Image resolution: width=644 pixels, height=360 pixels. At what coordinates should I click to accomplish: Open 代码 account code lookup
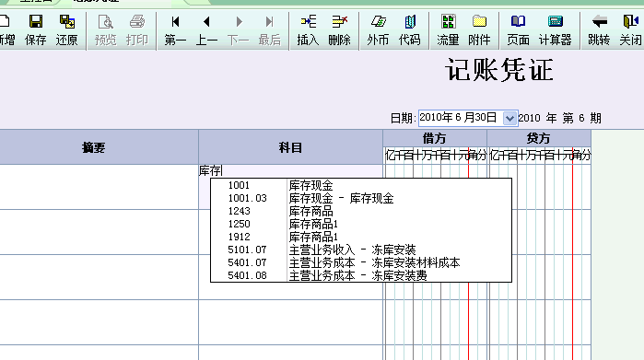tap(409, 30)
